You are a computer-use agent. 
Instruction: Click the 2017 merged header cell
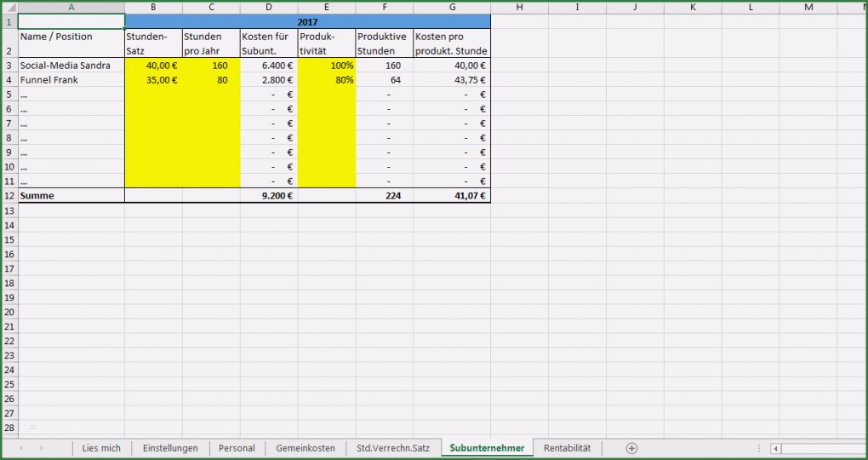(307, 21)
